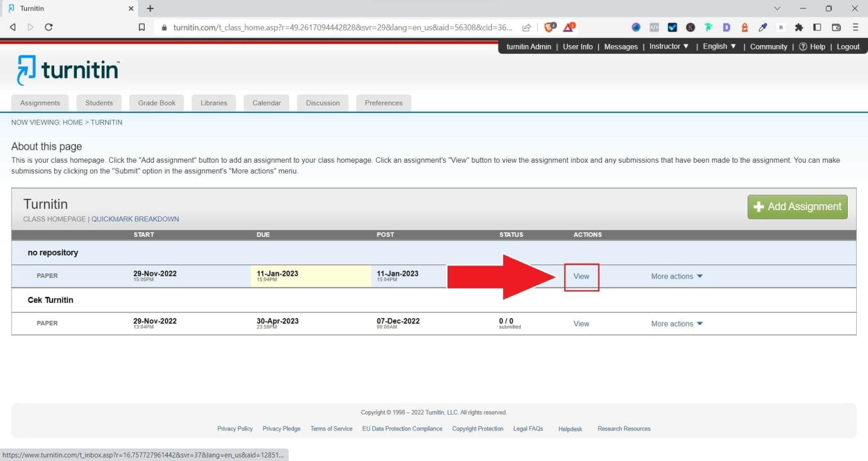868x461 pixels.
Task: Open the QUICKMARK BREAKDOWN link
Action: coord(135,219)
